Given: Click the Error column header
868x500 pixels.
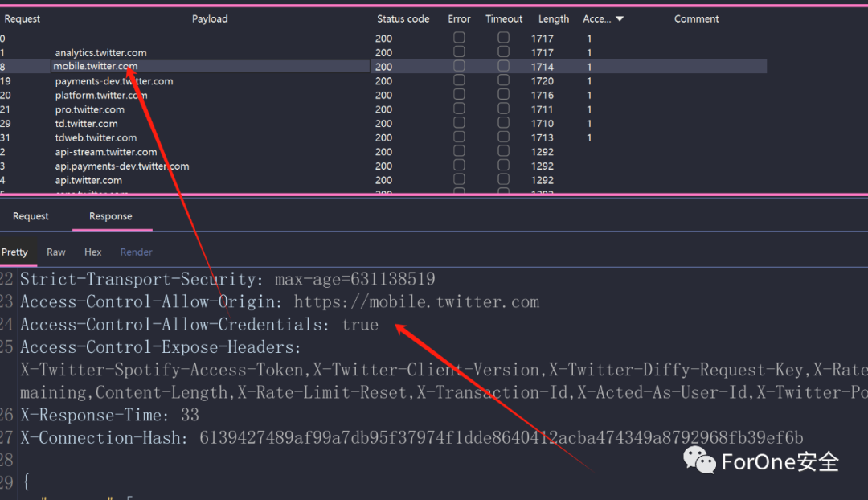Looking at the screenshot, I should [459, 18].
